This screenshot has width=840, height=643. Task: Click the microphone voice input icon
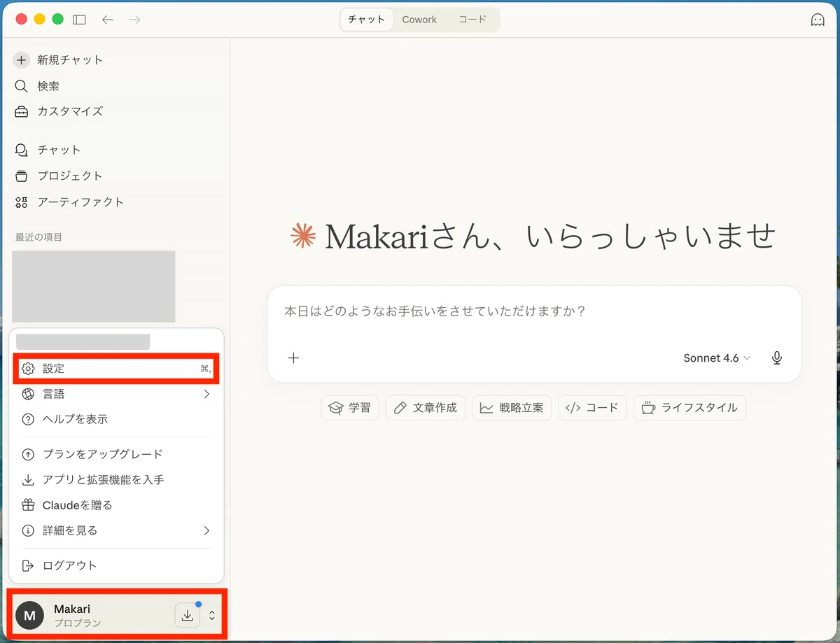(x=777, y=358)
